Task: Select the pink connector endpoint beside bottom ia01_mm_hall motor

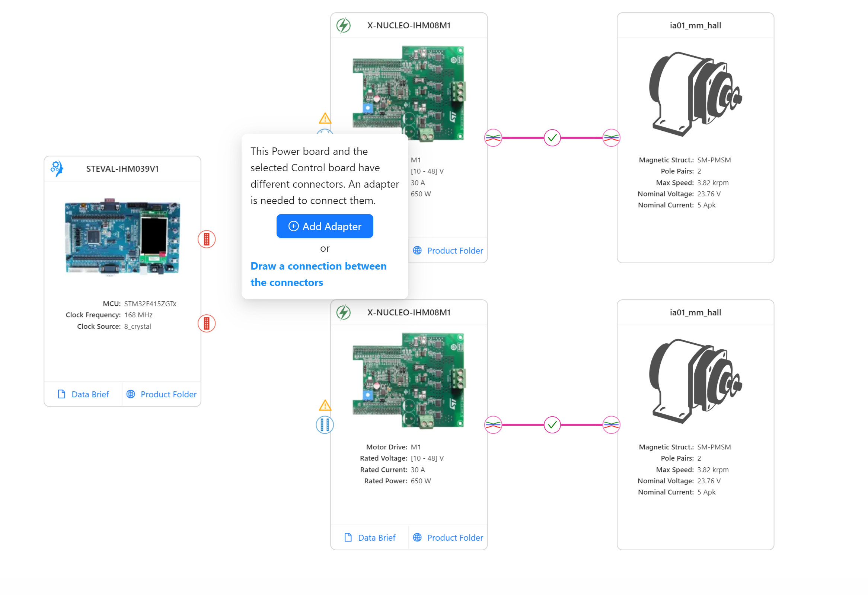Action: tap(612, 425)
